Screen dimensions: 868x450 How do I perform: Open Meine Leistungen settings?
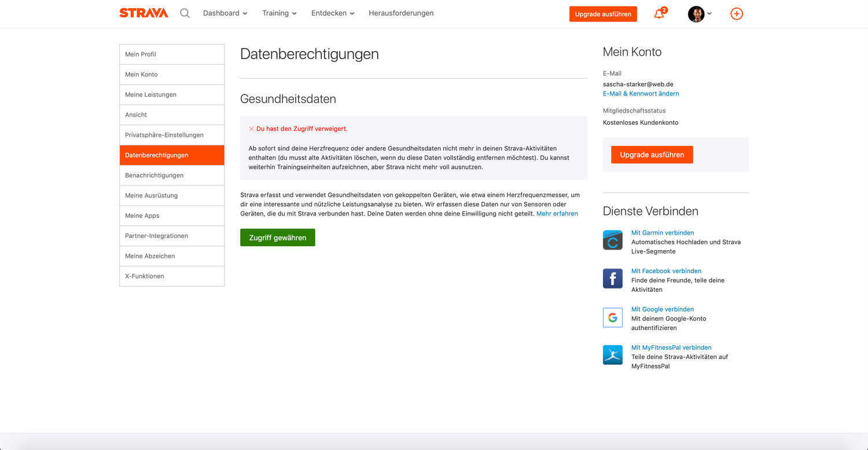(x=172, y=95)
